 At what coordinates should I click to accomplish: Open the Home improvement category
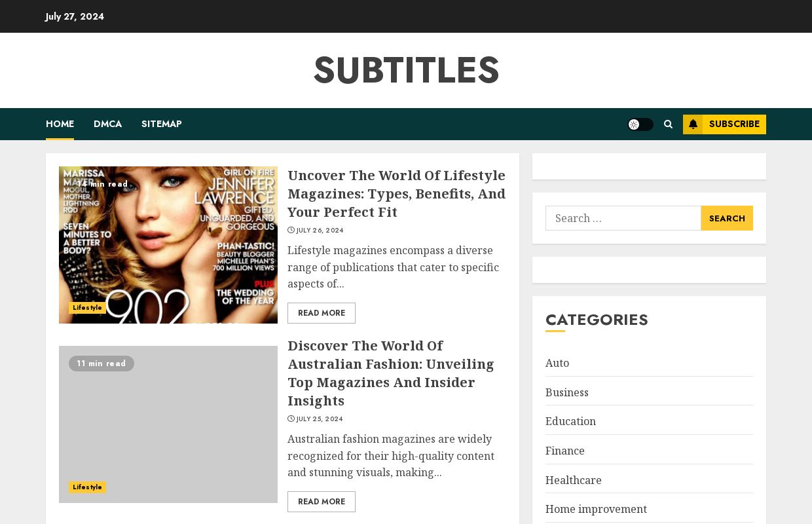tap(596, 509)
